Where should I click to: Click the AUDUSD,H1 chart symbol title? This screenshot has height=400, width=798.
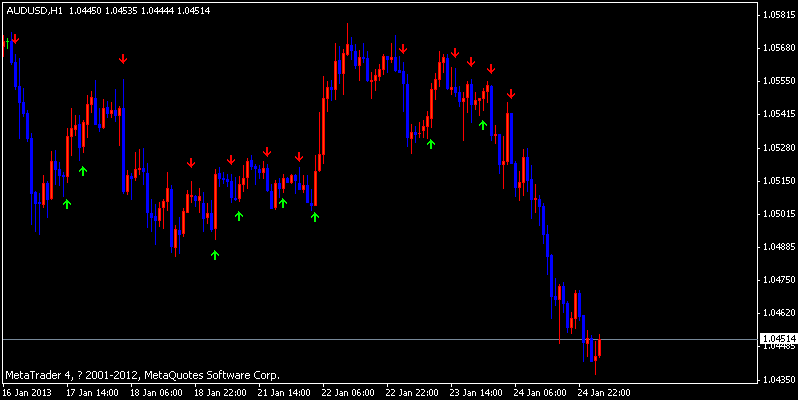click(35, 10)
